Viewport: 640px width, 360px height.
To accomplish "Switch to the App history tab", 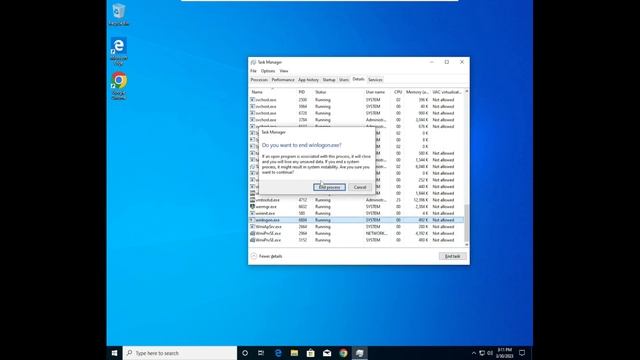I will click(x=308, y=80).
